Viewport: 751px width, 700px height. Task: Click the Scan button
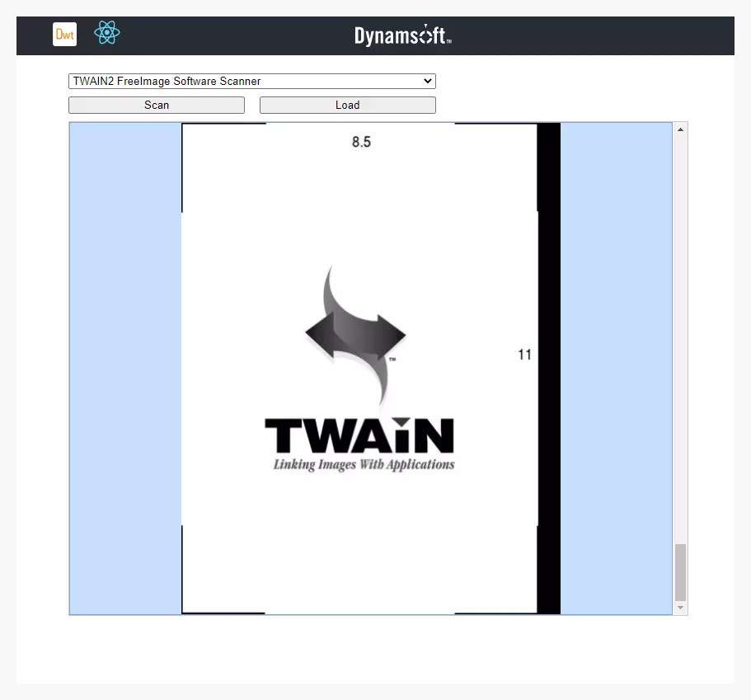point(157,105)
